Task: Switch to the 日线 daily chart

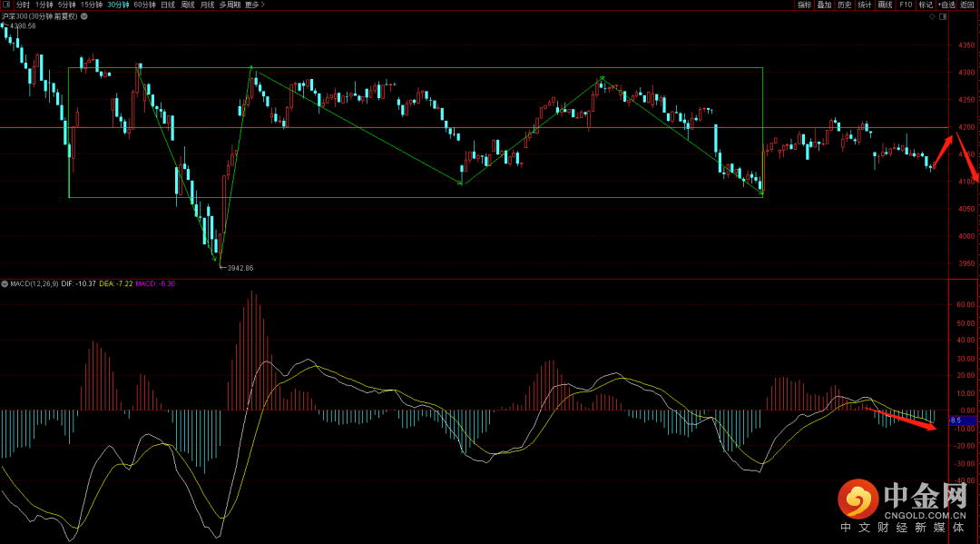Action: 168,5
